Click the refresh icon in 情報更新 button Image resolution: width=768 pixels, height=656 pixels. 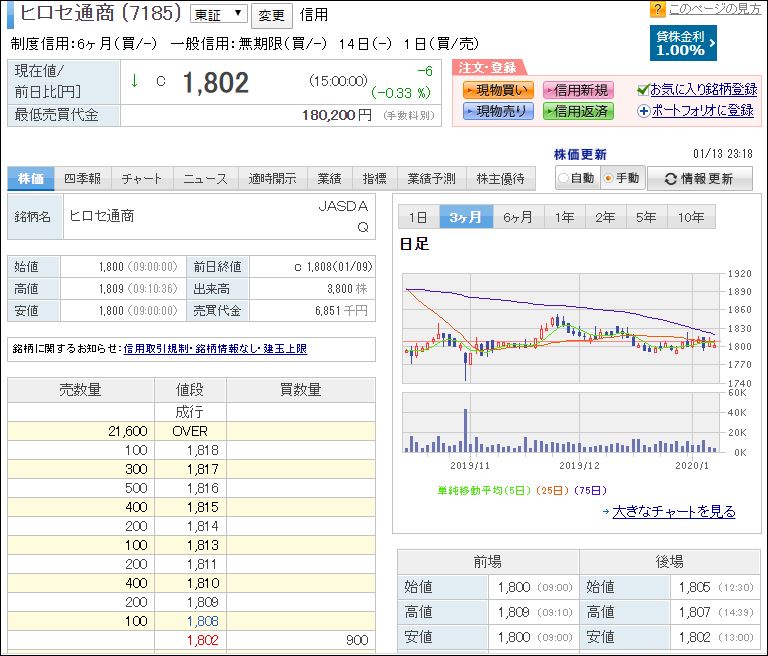click(670, 179)
